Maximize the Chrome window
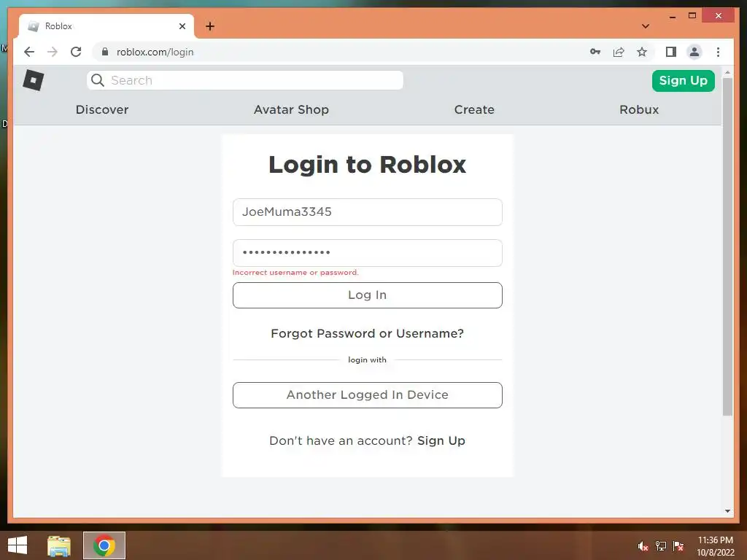Screen dimensions: 747x560 [692, 16]
